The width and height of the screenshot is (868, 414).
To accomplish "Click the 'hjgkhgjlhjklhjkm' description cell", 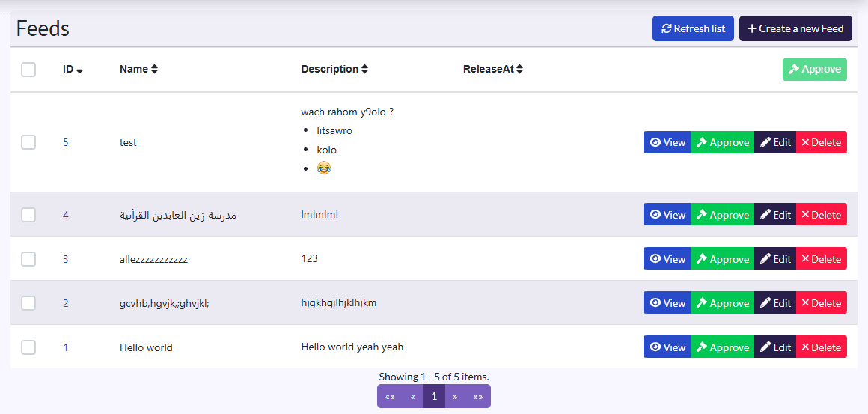I will coord(339,302).
